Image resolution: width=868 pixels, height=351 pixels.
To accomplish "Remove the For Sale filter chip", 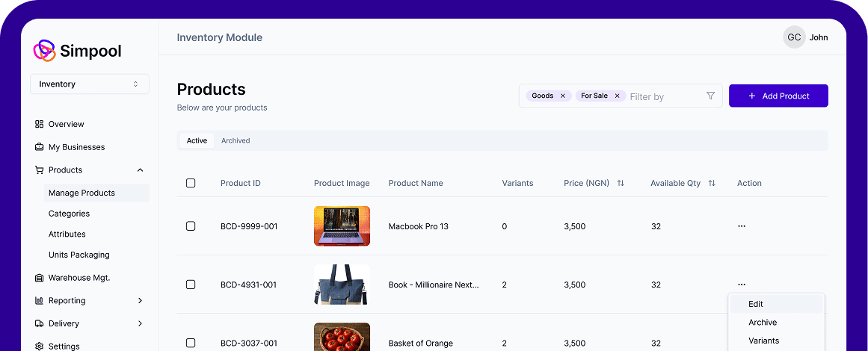I will pyautogui.click(x=617, y=96).
